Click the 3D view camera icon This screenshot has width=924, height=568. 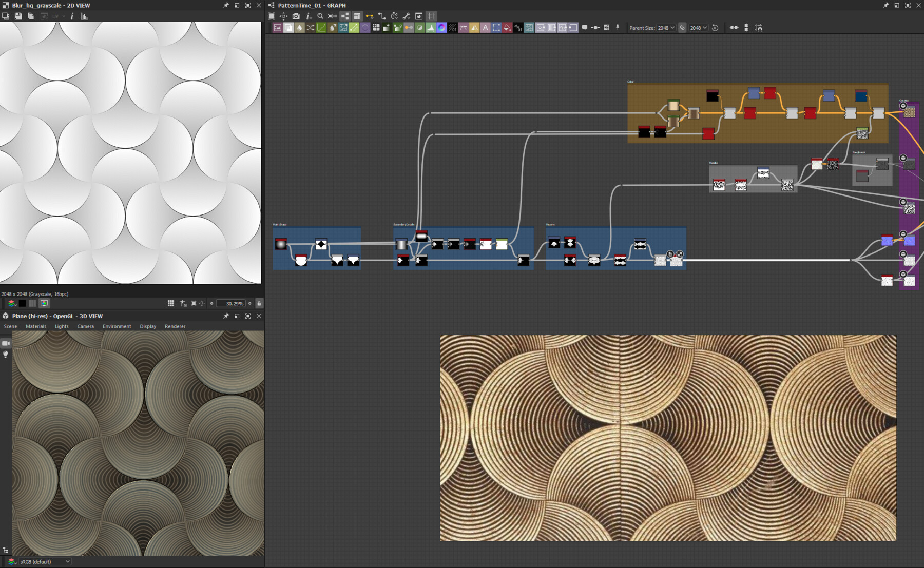pyautogui.click(x=6, y=343)
